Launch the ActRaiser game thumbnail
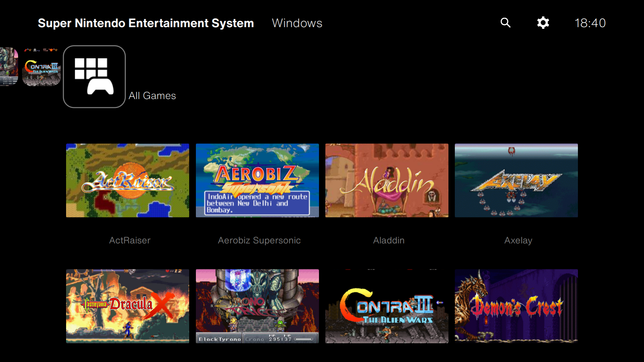The height and width of the screenshot is (362, 644). pyautogui.click(x=127, y=180)
